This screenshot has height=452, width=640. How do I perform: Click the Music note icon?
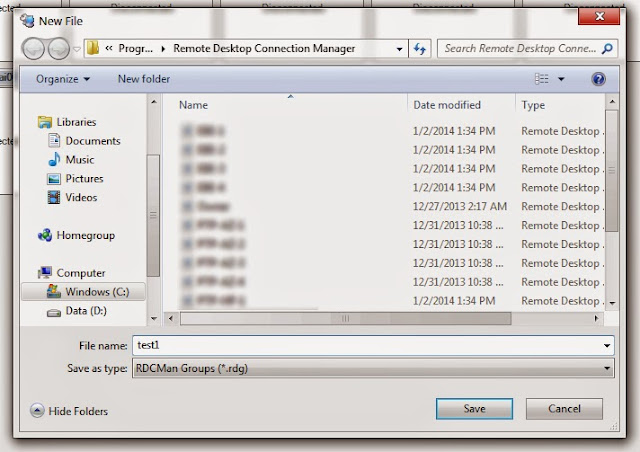pyautogui.click(x=54, y=159)
